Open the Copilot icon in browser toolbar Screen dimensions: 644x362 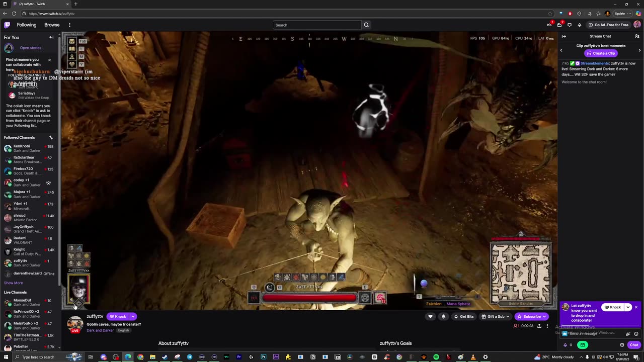[x=638, y=14]
